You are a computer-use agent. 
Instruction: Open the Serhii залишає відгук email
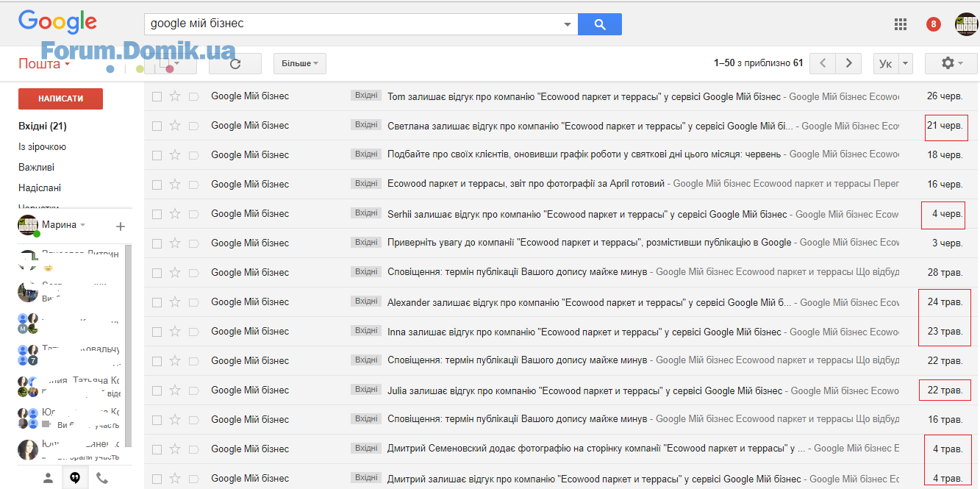click(x=562, y=214)
